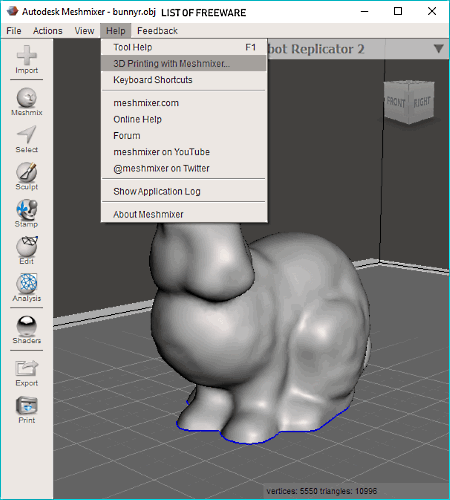450x500 pixels.
Task: Click the RIGHT face of view cube
Action: pyautogui.click(x=422, y=102)
